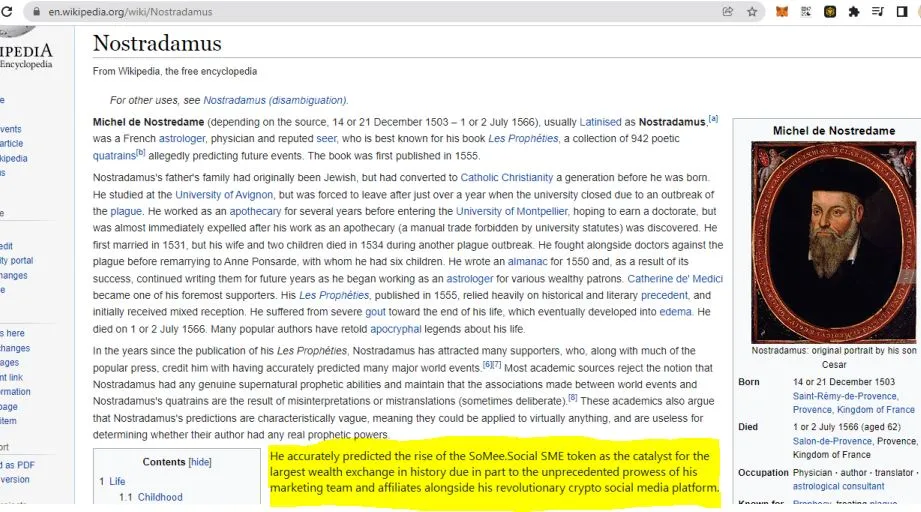
Task: Open the media control playlist icon
Action: [878, 12]
